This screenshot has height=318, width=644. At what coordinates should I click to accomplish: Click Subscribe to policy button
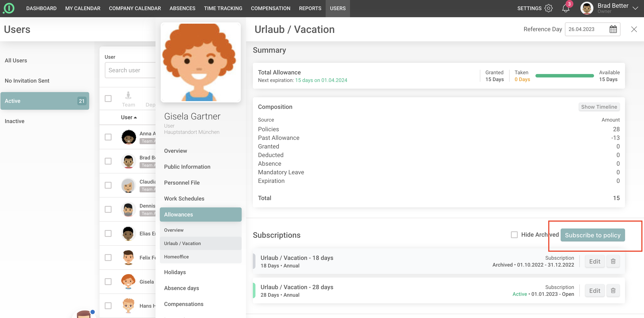click(x=593, y=235)
